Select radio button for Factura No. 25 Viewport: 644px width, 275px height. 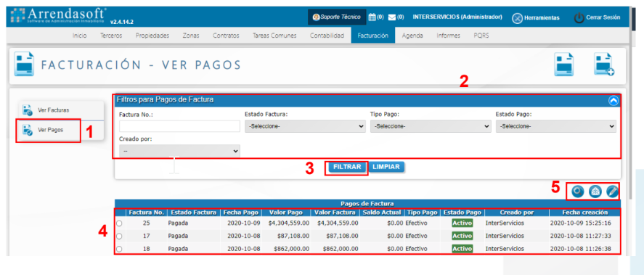pyautogui.click(x=119, y=223)
